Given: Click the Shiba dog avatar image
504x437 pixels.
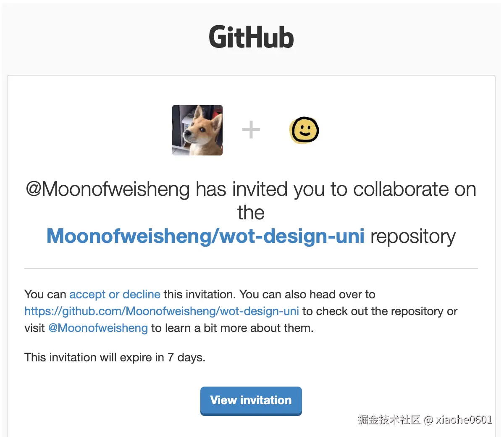Looking at the screenshot, I should (x=197, y=130).
